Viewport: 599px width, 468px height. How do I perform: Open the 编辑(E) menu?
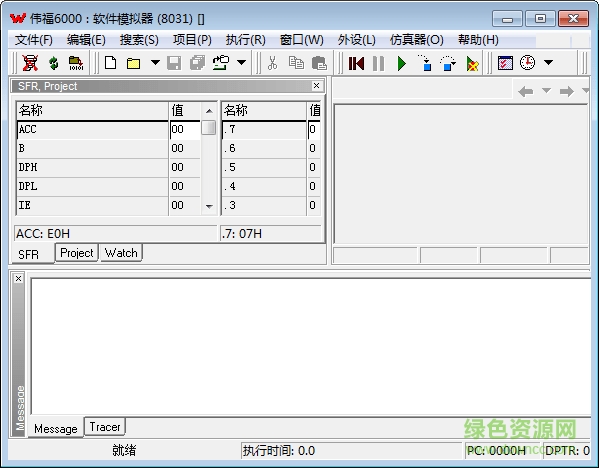click(x=86, y=40)
